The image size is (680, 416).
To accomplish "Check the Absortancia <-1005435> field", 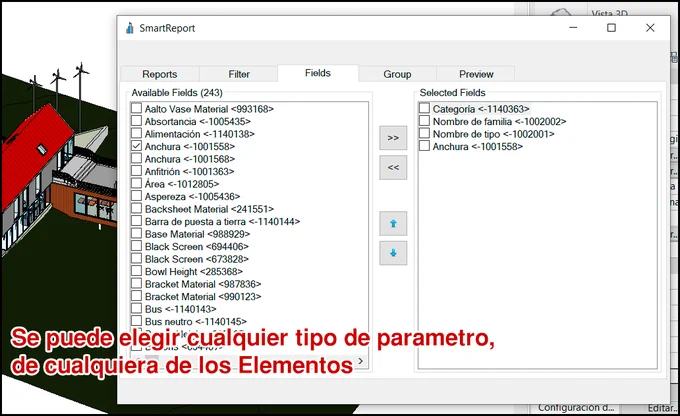I will click(136, 121).
